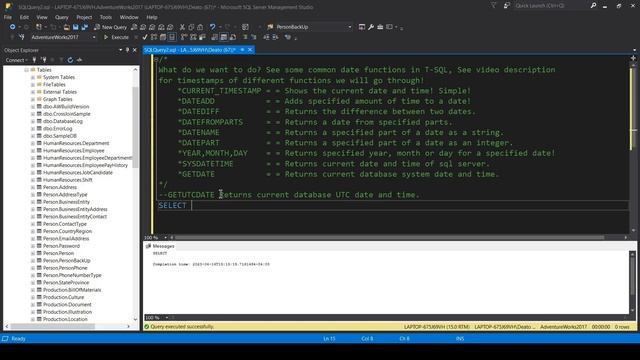Click the Increase Indent icon
The height and width of the screenshot is (360, 640).
[276, 37]
